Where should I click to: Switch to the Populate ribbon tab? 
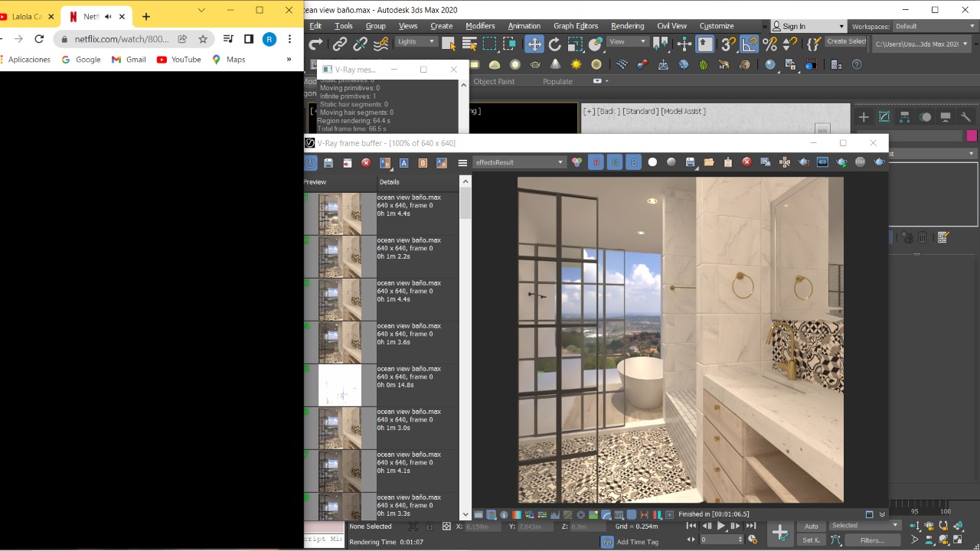557,81
